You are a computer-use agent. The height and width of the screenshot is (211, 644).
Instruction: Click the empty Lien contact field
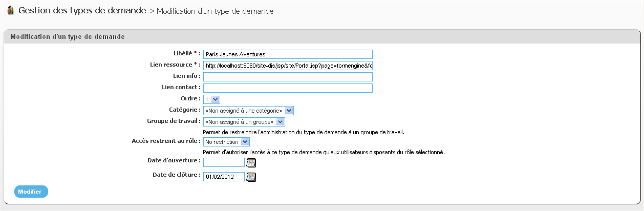pyautogui.click(x=288, y=88)
